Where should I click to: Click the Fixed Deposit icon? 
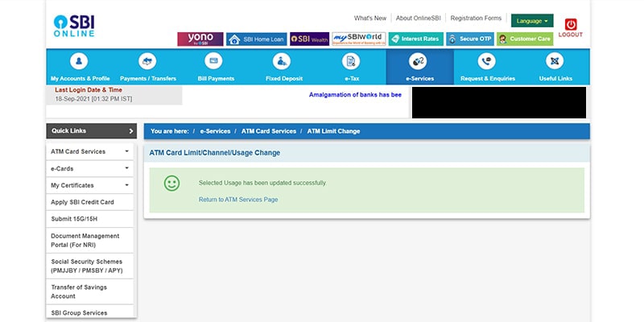coord(282,61)
